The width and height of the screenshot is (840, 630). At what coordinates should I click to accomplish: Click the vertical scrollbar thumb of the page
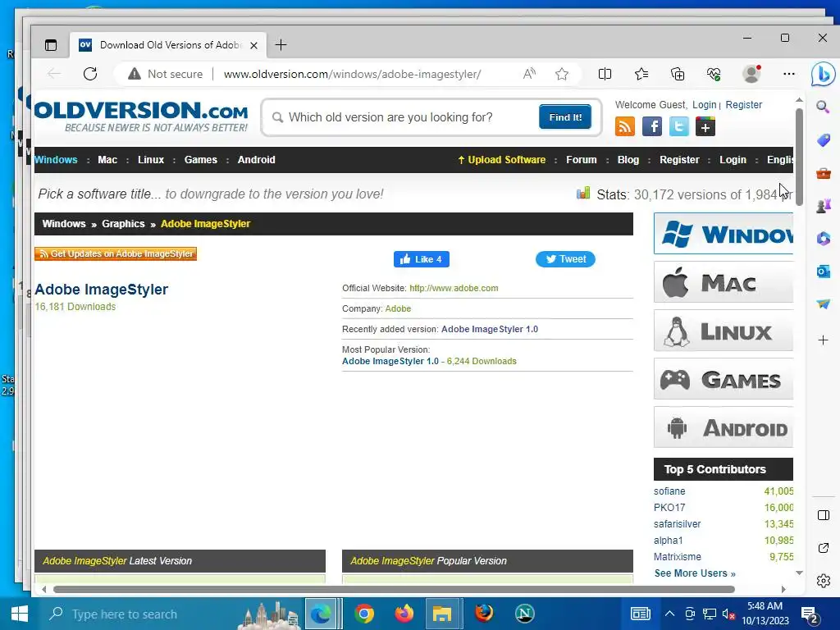click(799, 157)
